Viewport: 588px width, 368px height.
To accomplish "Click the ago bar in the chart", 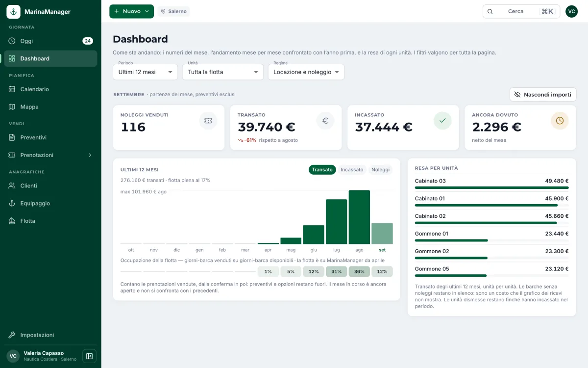I will 359,217.
